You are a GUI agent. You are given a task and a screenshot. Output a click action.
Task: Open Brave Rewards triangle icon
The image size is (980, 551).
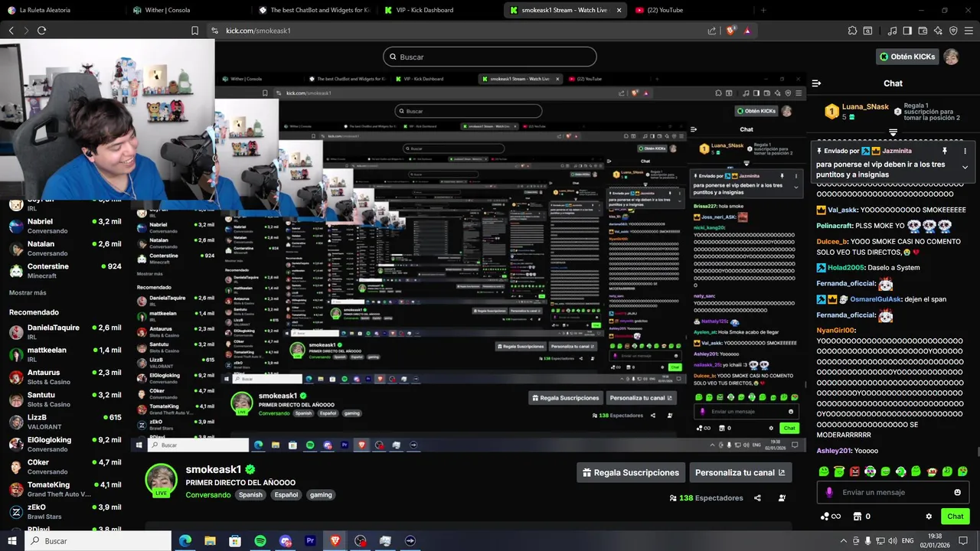(x=746, y=31)
